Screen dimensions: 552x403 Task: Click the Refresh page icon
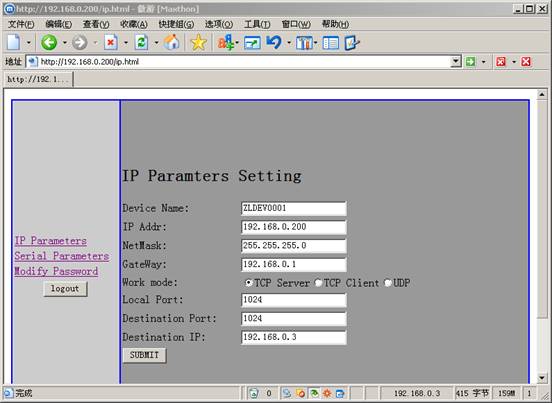(x=141, y=43)
